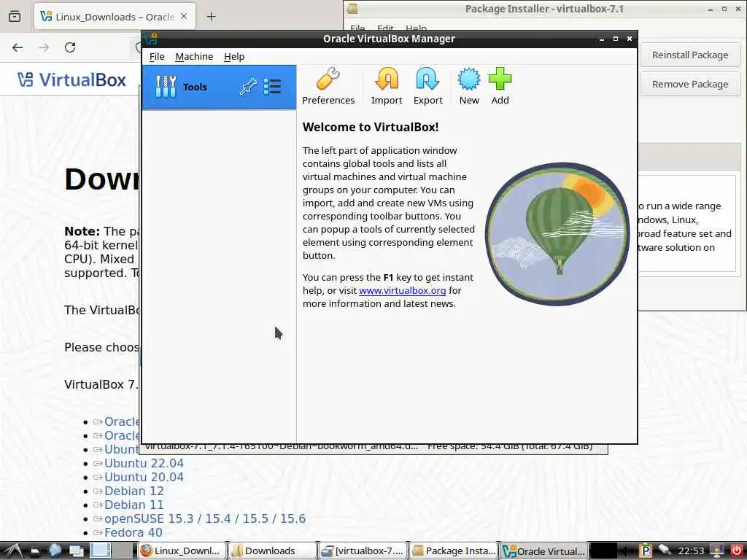Click the web browser globe launcher in taskbar
The image size is (747, 560).
[55, 551]
